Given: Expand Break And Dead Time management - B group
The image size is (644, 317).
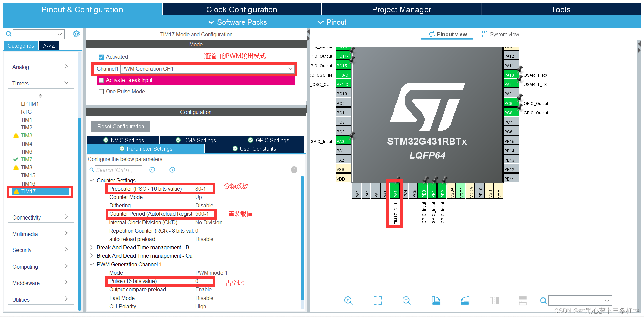Looking at the screenshot, I should (92, 247).
